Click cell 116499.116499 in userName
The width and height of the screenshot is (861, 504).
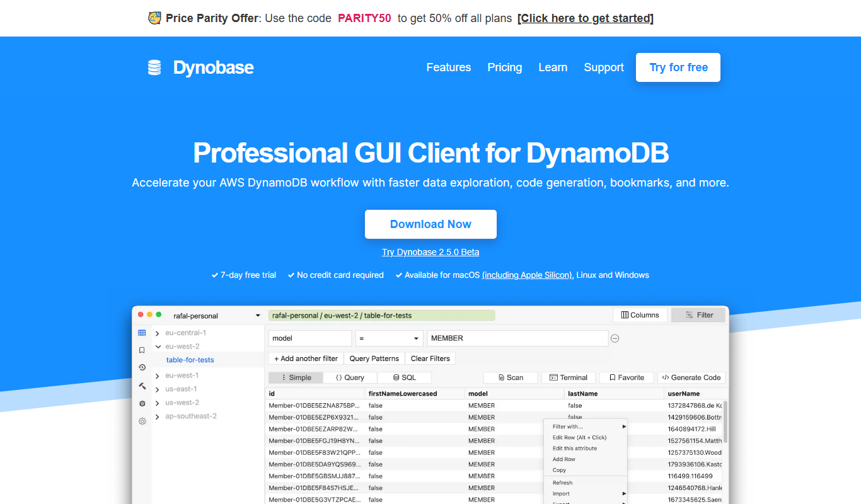pyautogui.click(x=690, y=476)
